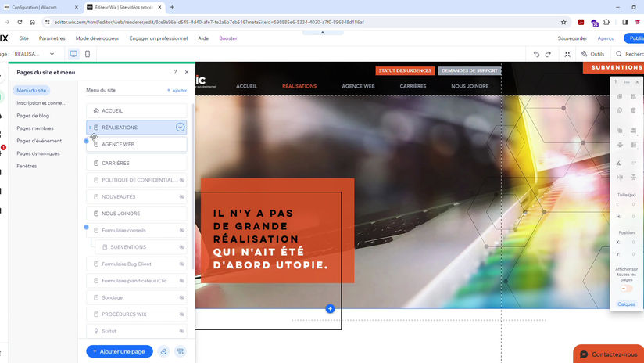Collapse the top bar arrow

coord(323,32)
